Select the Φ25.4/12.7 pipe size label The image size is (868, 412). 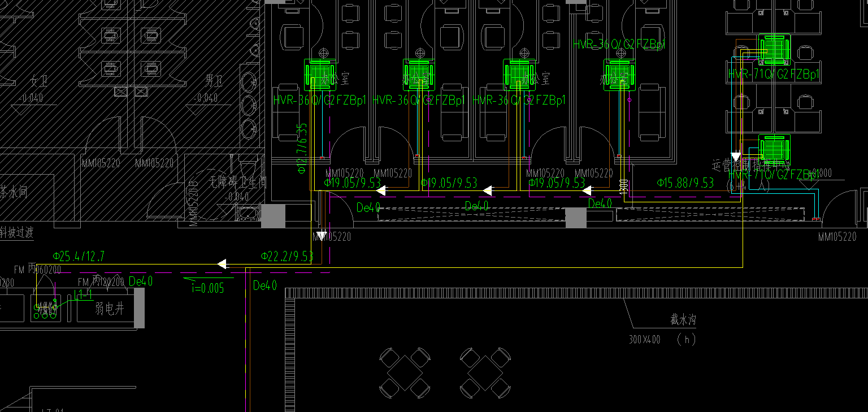(79, 257)
